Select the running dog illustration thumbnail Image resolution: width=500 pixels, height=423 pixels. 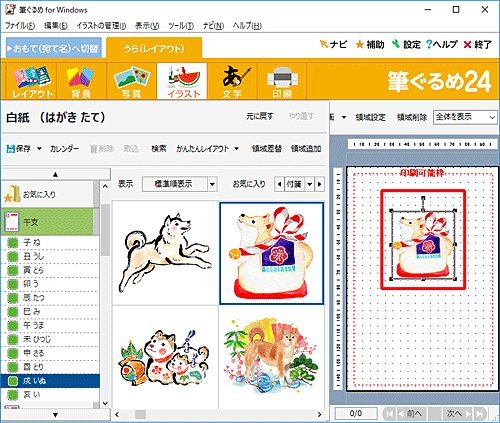pyautogui.click(x=166, y=253)
